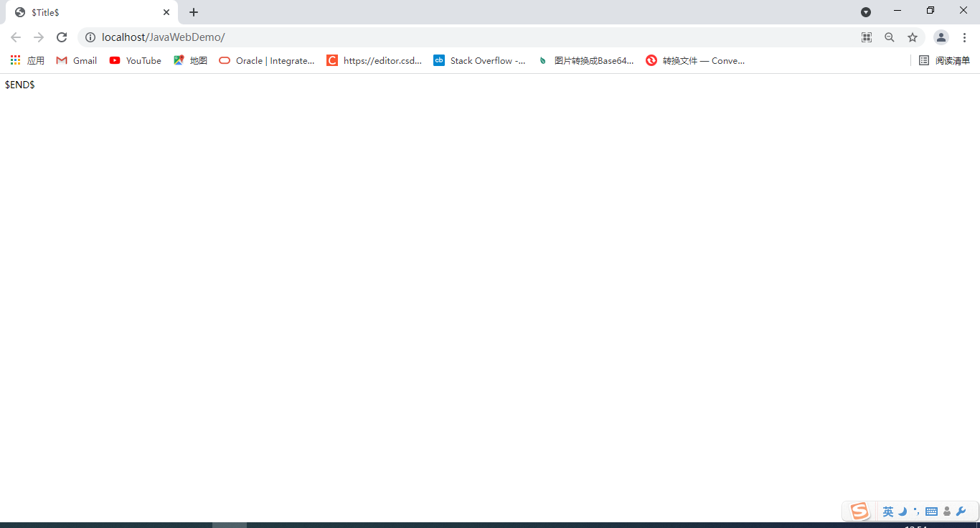Restore down the Chrome window
The image size is (980, 528).
(x=930, y=11)
